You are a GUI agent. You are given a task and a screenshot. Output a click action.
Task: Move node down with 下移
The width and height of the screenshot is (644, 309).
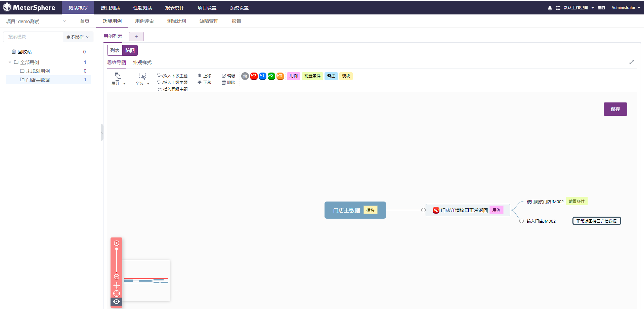coord(205,82)
